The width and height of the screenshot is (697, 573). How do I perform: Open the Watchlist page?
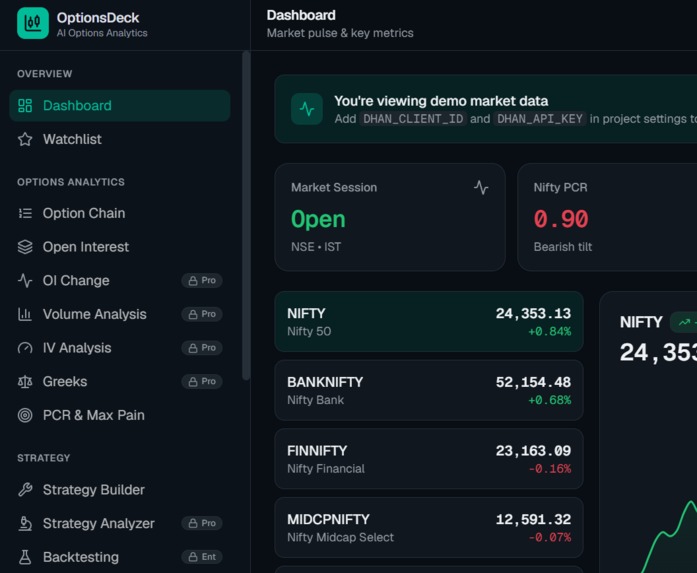[x=120, y=139]
